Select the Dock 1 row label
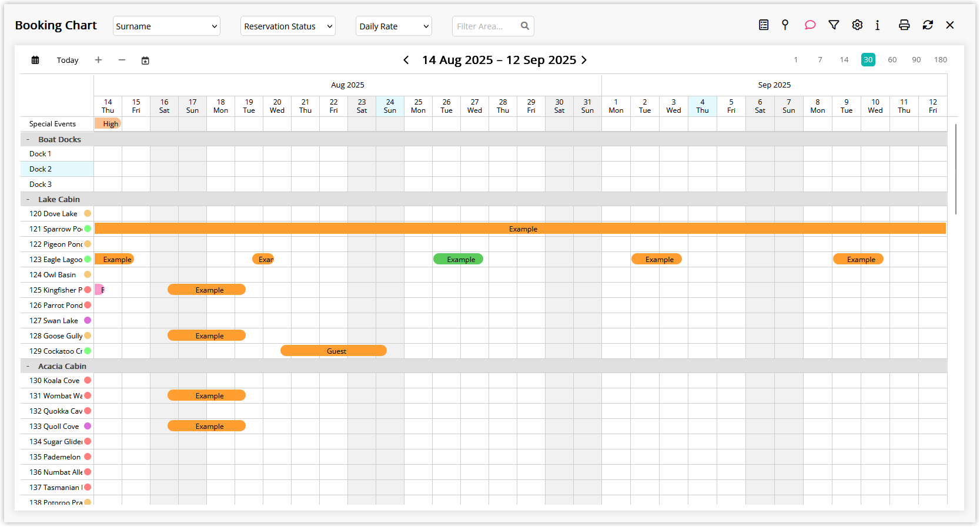This screenshot has height=527, width=980. point(57,154)
